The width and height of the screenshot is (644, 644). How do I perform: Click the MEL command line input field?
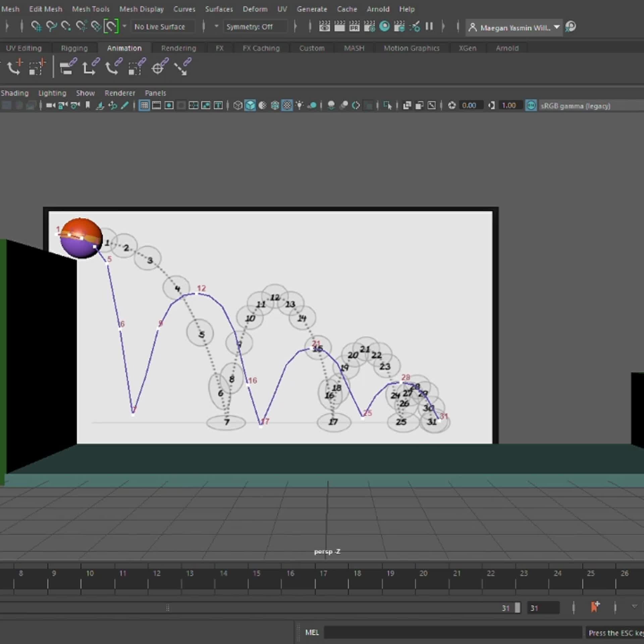click(x=453, y=633)
